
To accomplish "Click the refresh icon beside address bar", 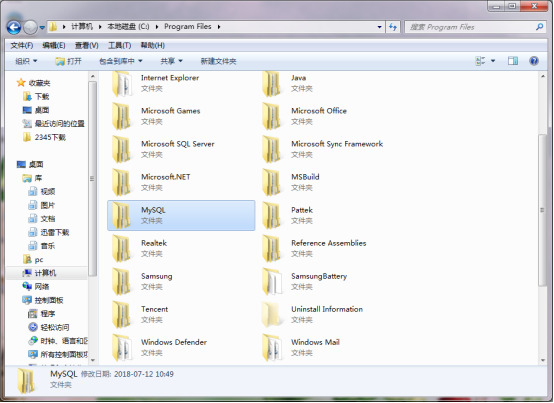I will [x=393, y=27].
